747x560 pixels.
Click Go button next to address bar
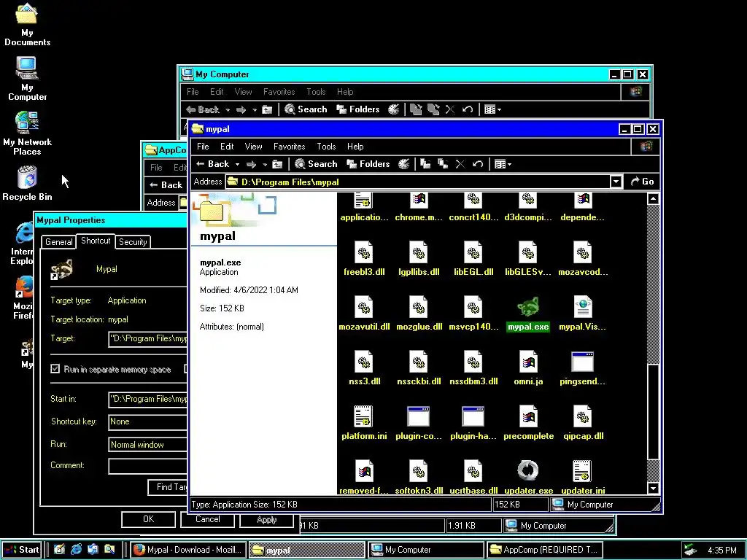tap(642, 182)
